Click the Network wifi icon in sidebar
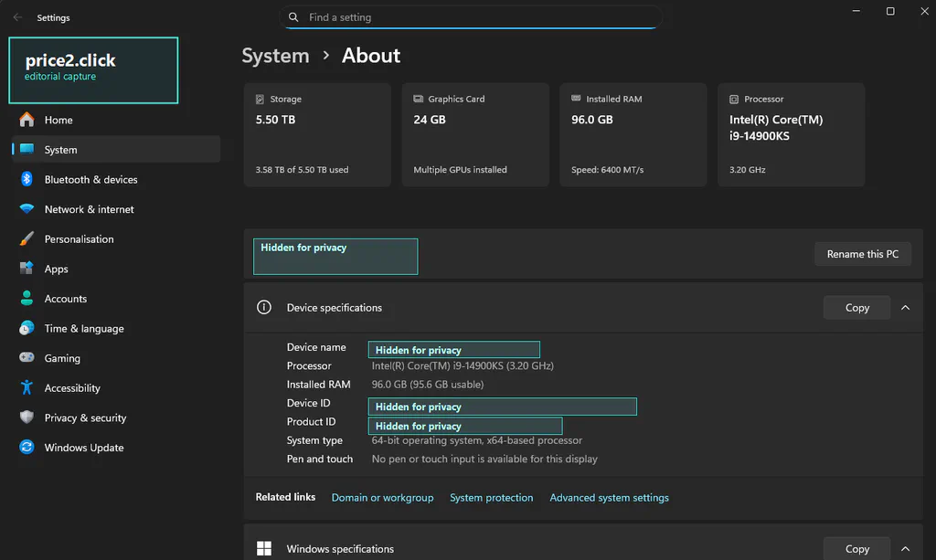The image size is (936, 560). click(27, 208)
